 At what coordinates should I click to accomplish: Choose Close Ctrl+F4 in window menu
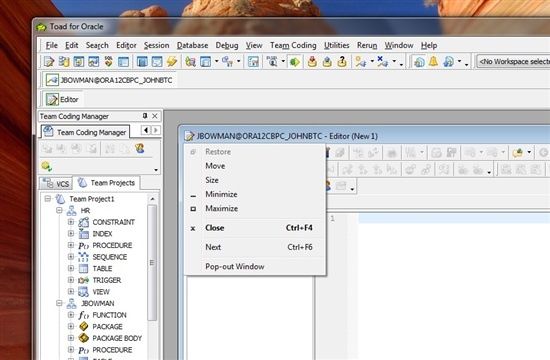coord(255,228)
